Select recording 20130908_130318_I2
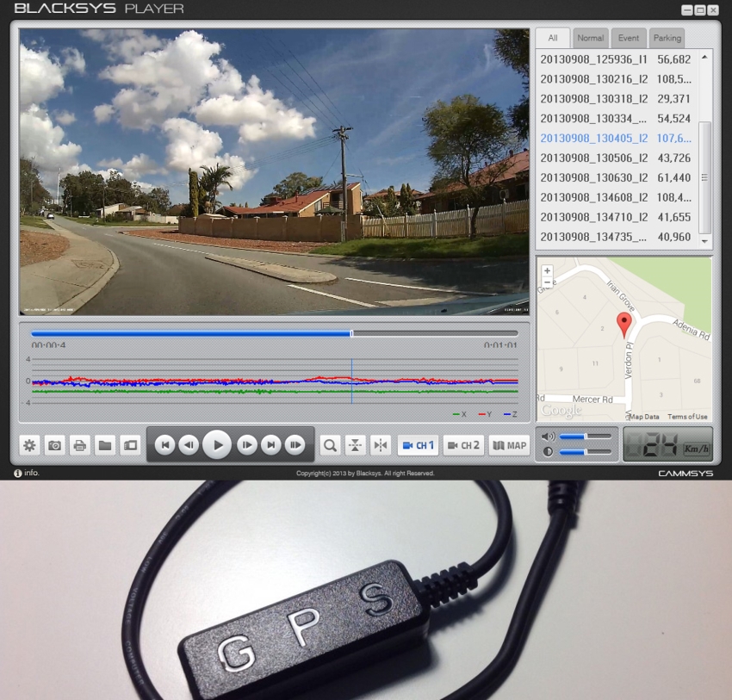The image size is (732, 700). tap(617, 98)
